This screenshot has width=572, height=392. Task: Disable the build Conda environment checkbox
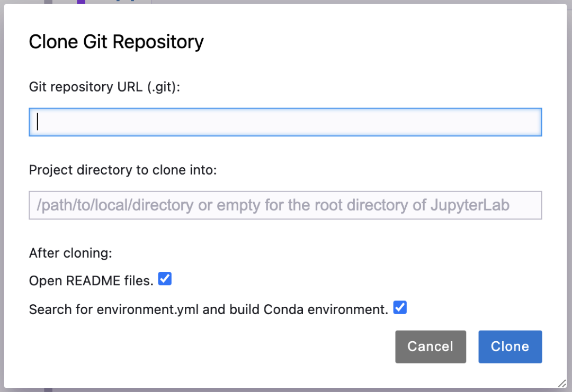click(x=400, y=307)
